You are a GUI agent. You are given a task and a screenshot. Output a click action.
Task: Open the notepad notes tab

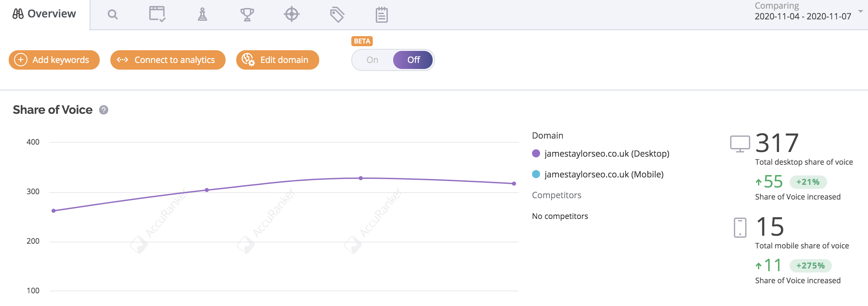click(381, 15)
